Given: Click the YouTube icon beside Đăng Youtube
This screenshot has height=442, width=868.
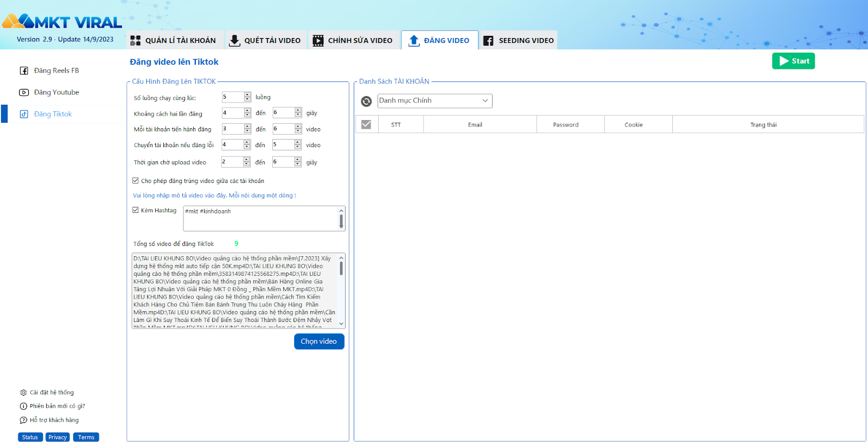Looking at the screenshot, I should point(24,92).
